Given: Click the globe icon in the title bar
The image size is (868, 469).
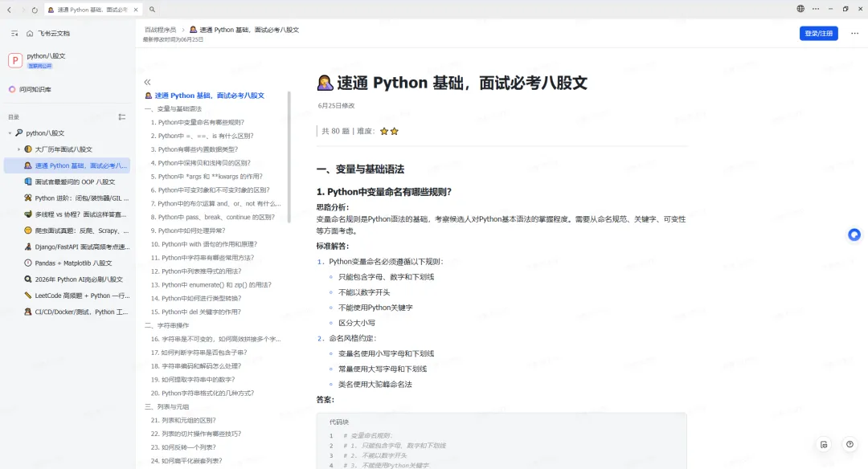Looking at the screenshot, I should [x=800, y=9].
